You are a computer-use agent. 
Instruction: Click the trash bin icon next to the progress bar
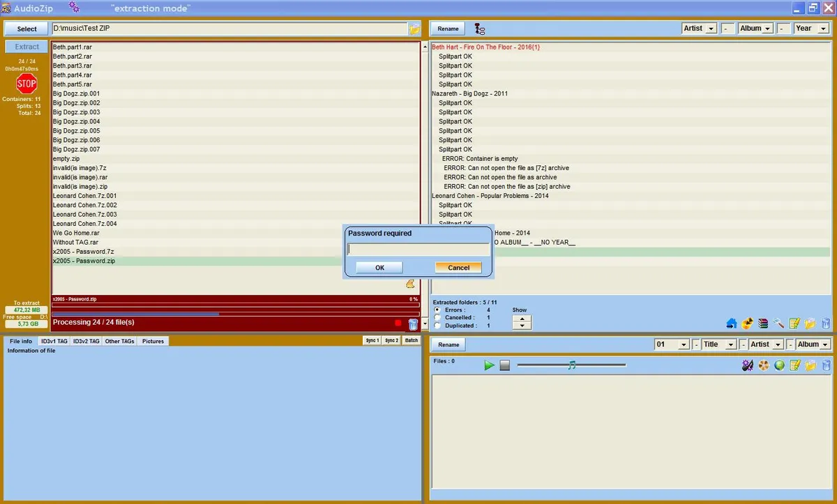[x=413, y=323]
